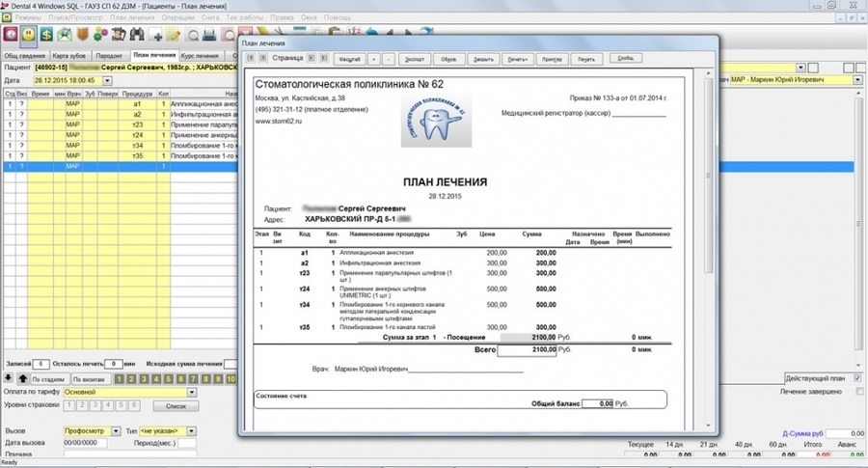Click the Сообщ button in preview
This screenshot has width=868, height=468.
(x=626, y=58)
